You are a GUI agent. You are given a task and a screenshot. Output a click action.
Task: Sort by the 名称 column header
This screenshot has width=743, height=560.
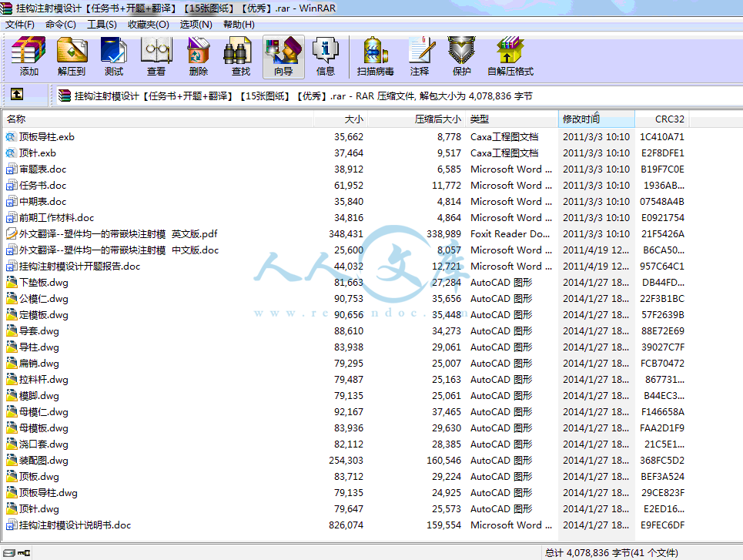click(x=157, y=119)
